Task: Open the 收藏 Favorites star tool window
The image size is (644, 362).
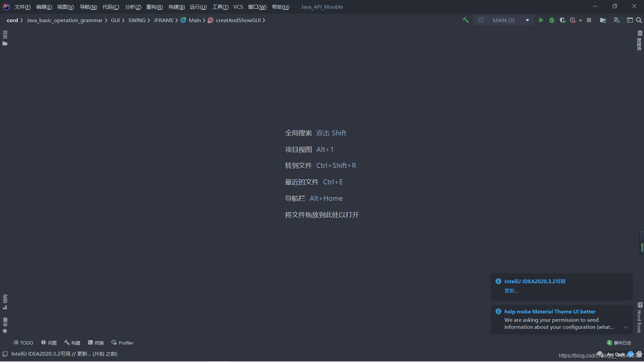Action: coord(5,325)
